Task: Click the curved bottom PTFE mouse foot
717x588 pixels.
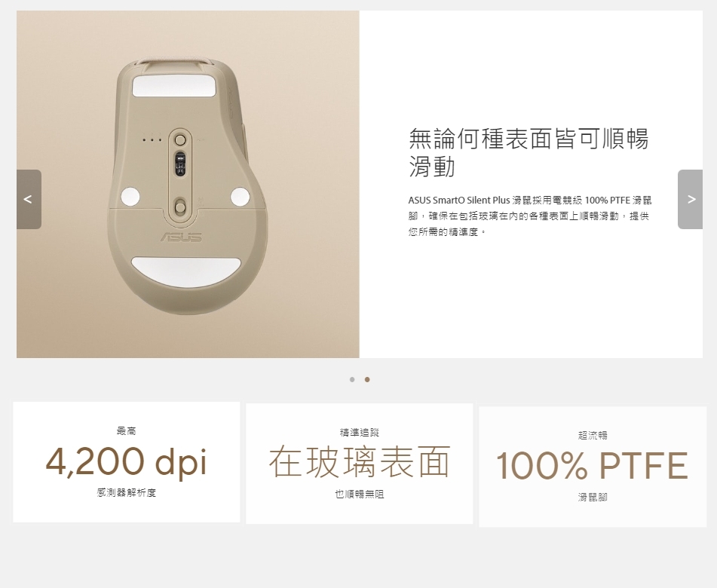Action: (185, 269)
